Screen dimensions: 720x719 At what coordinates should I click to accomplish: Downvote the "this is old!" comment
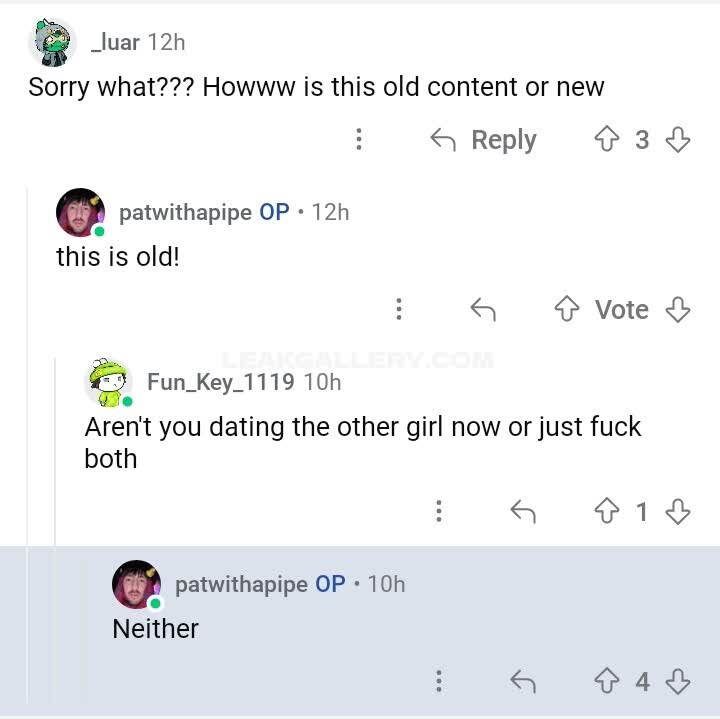678,310
